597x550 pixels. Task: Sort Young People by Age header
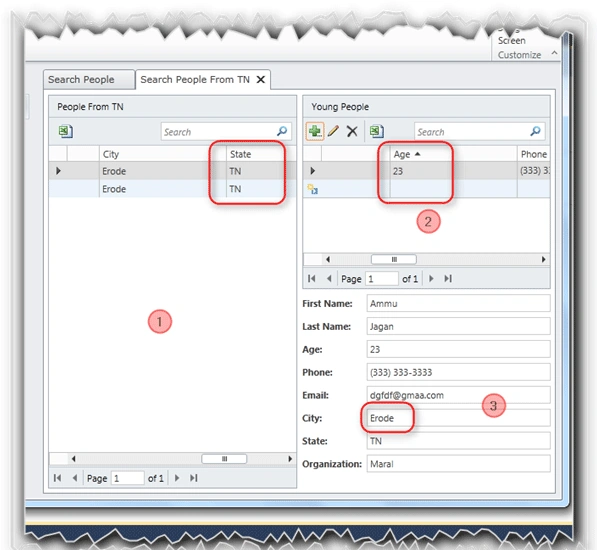click(453, 154)
